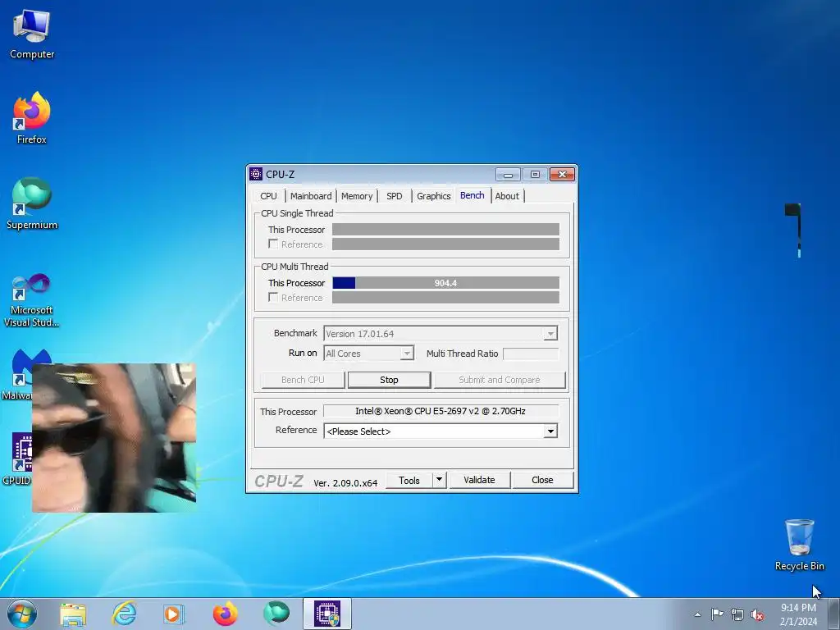Click the Ver. 2.09.0.x64 text
The height and width of the screenshot is (630, 840).
(345, 482)
